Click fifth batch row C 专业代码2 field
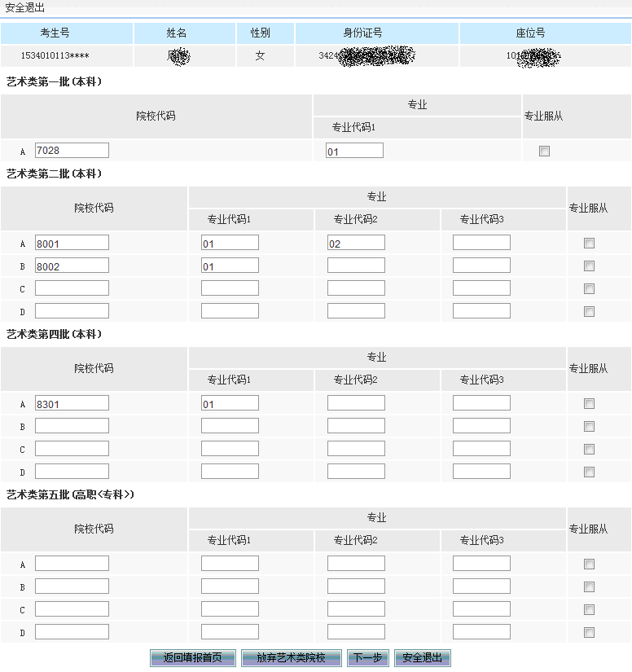Image resolution: width=632 pixels, height=672 pixels. click(x=356, y=609)
